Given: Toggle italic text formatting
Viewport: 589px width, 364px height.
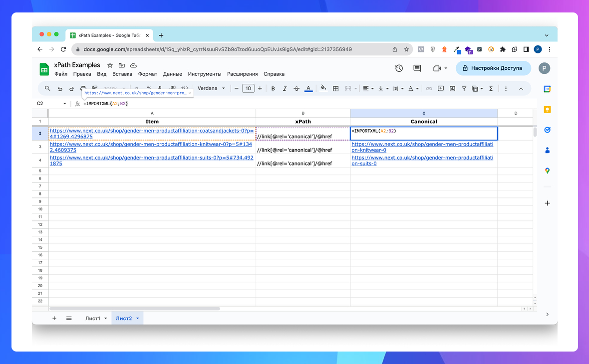Looking at the screenshot, I should tap(285, 89).
